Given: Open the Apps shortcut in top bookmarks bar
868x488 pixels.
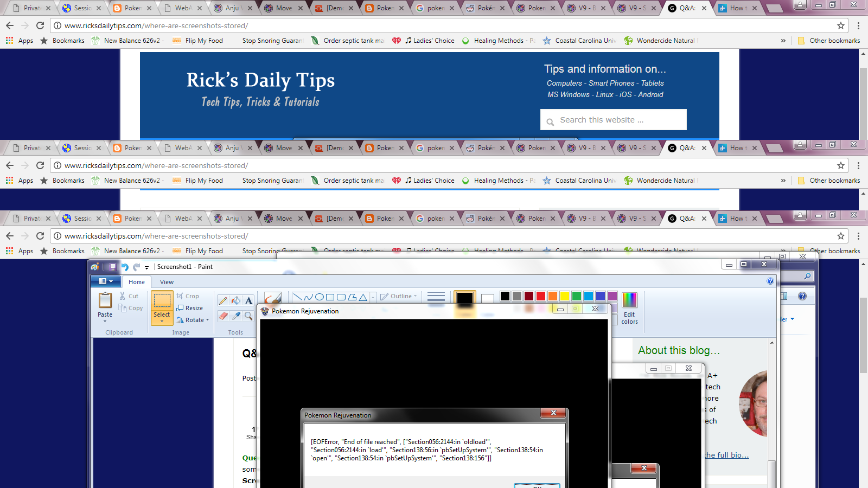Looking at the screenshot, I should click(20, 41).
